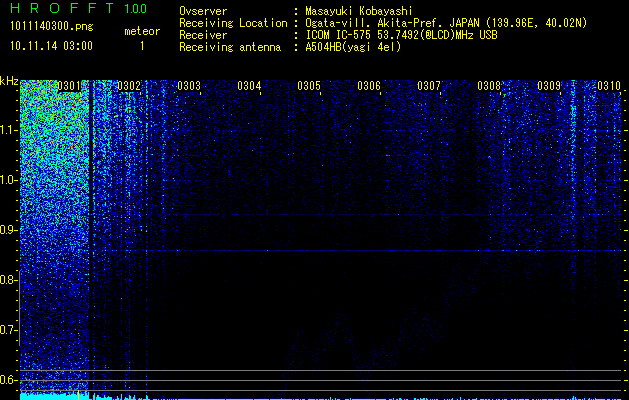Screen dimensions: 629x400
Task: Click the HROFFT 1.0.0 title text
Action: (x=79, y=8)
